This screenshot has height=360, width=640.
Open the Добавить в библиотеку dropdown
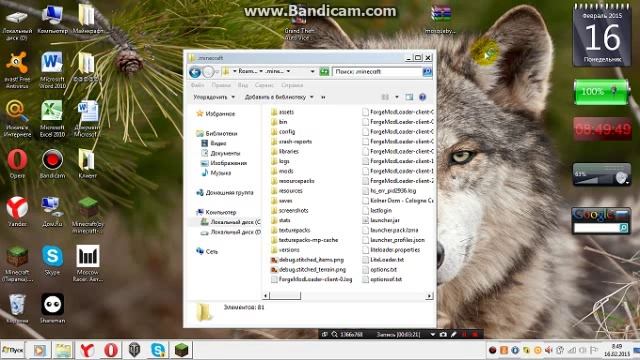(279, 97)
